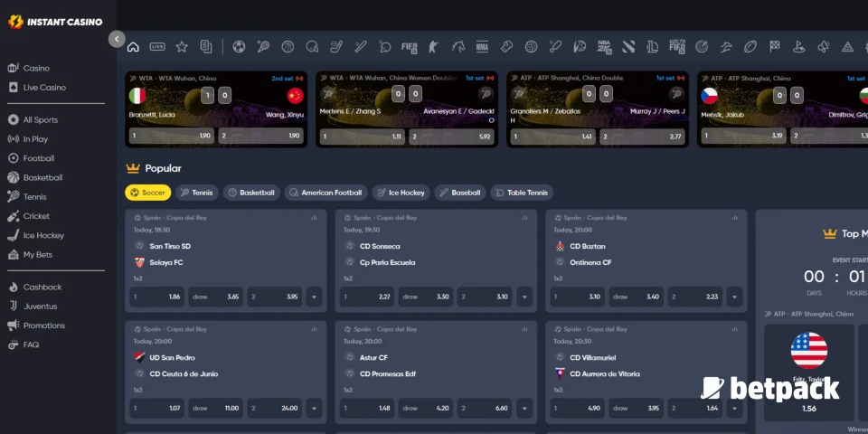Open the bet slip documents icon

206,47
